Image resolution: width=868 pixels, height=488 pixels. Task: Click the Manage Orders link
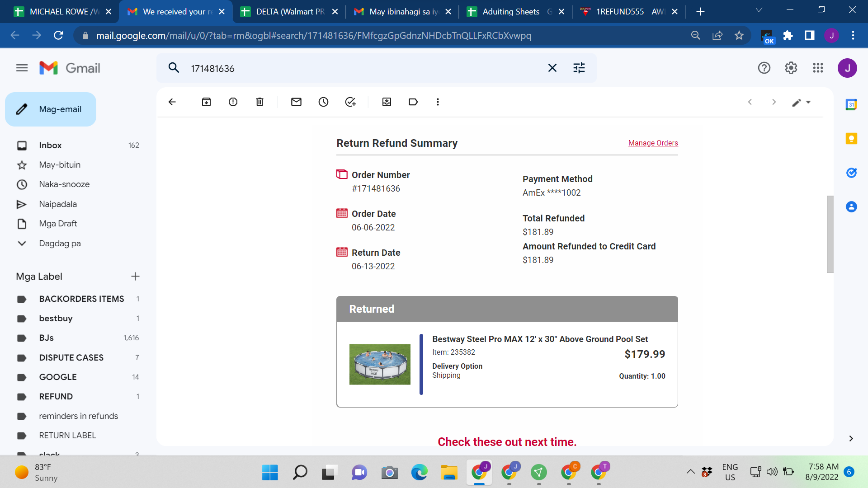coord(653,143)
